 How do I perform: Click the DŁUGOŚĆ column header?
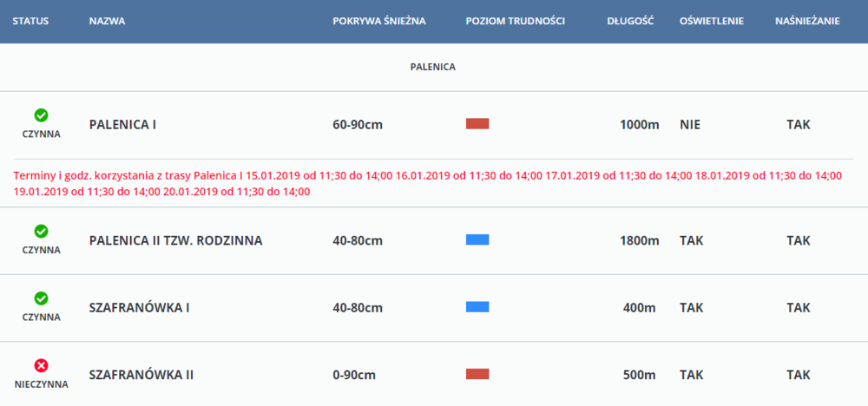click(630, 22)
